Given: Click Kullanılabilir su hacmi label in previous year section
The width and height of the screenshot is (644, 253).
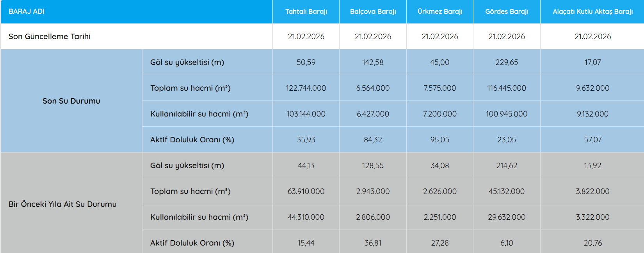Looking at the screenshot, I should pos(199,217).
